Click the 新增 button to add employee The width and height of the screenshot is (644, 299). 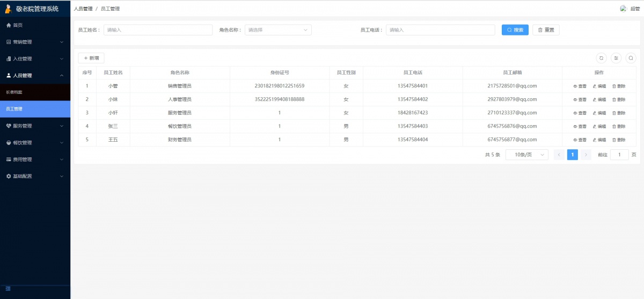tap(91, 58)
